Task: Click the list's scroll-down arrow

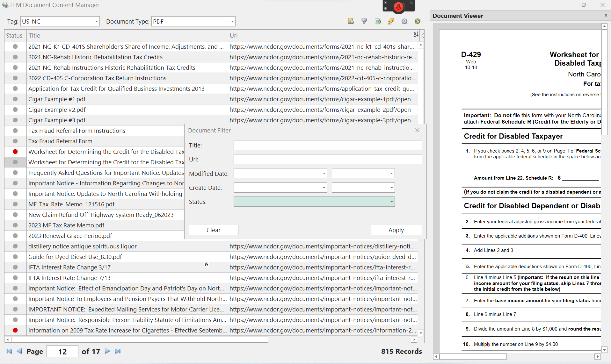Action: 421,333
